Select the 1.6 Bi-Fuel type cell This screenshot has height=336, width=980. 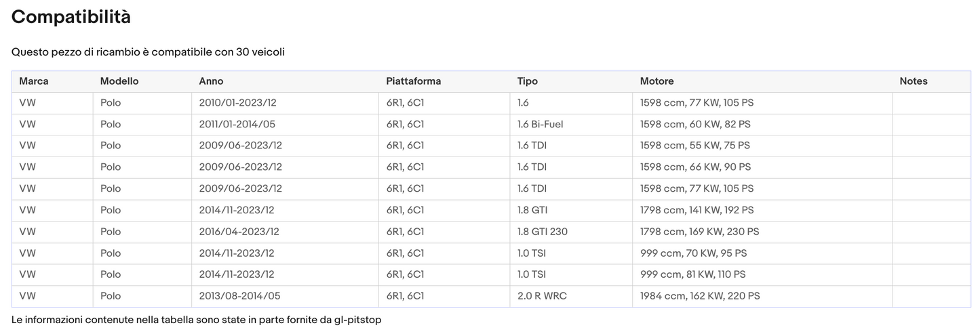point(540,125)
